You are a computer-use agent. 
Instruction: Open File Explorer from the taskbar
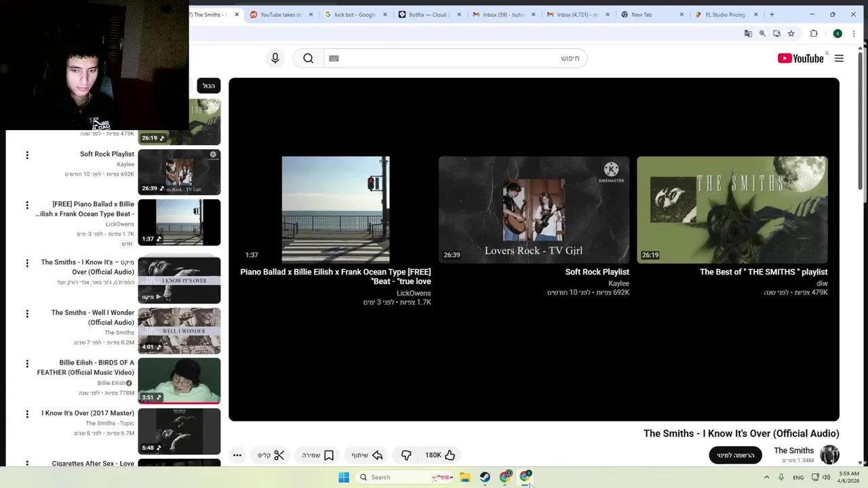(x=465, y=477)
